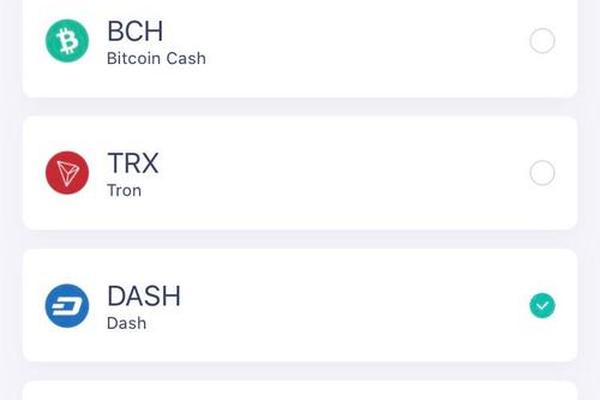Deselect the checked DASH option circle

pos(542,305)
